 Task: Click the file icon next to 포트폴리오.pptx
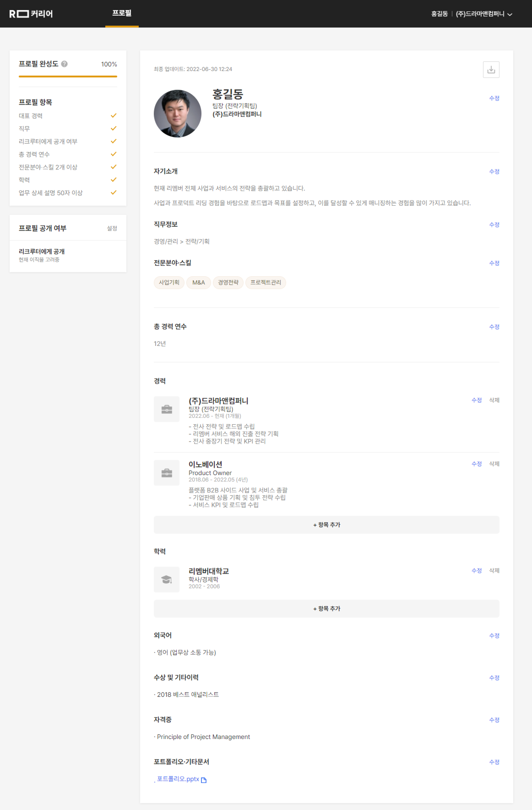pyautogui.click(x=204, y=780)
